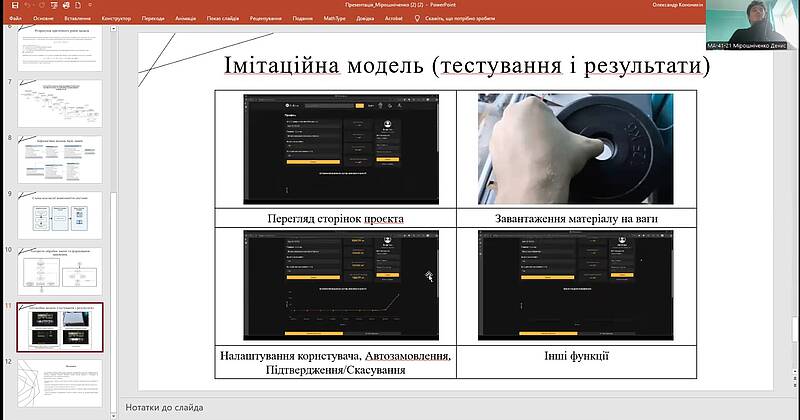The width and height of the screenshot is (800, 420).
Task: Select slide 11 thumbnail
Action: pos(60,327)
